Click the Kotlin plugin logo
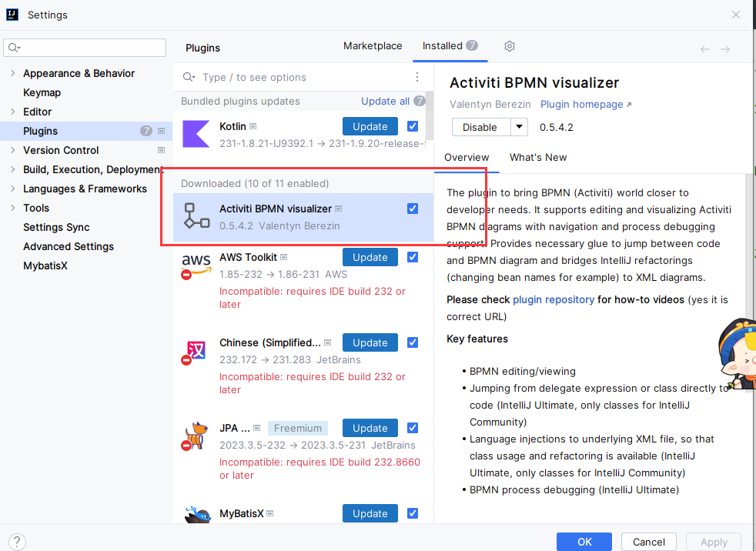Viewport: 756px width, 551px height. point(196,134)
